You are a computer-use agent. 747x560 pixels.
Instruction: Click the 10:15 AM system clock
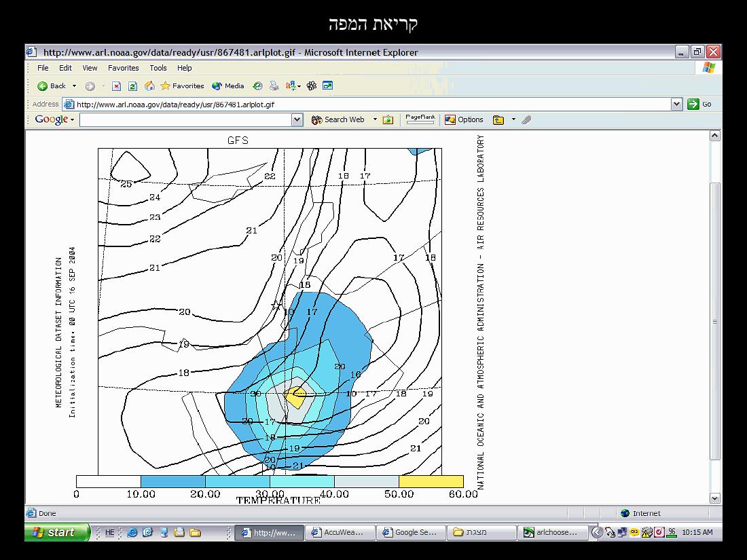(697, 532)
